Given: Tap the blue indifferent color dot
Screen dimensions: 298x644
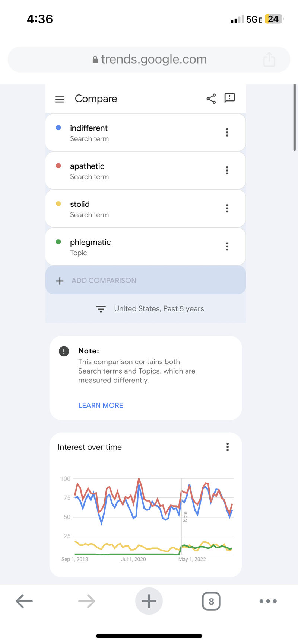Looking at the screenshot, I should [58, 128].
